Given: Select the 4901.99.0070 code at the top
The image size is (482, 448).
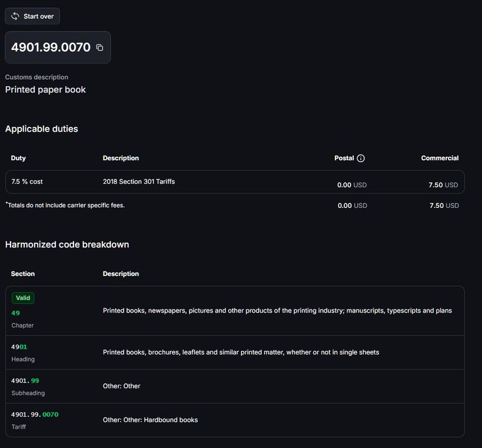Looking at the screenshot, I should pos(51,48).
